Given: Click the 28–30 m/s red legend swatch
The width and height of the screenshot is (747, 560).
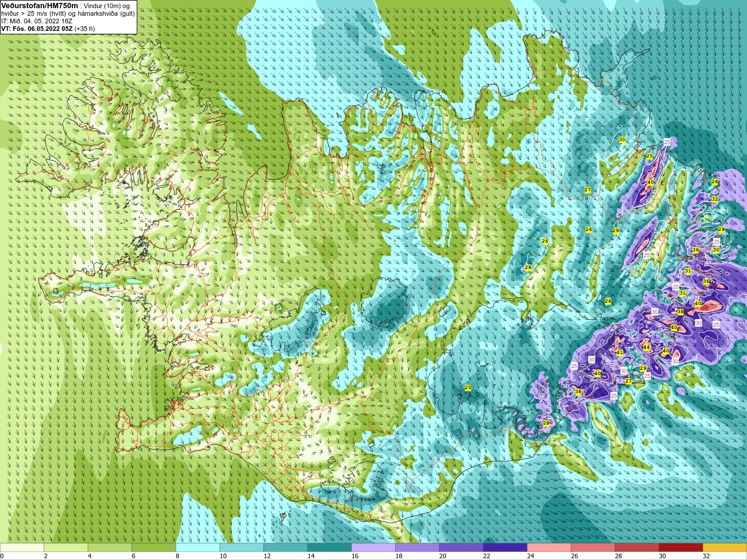Looking at the screenshot, I should (637, 548).
